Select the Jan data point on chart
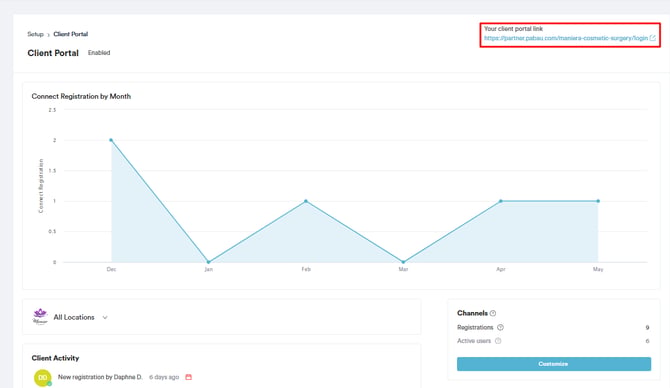The width and height of the screenshot is (670, 388). [209, 262]
